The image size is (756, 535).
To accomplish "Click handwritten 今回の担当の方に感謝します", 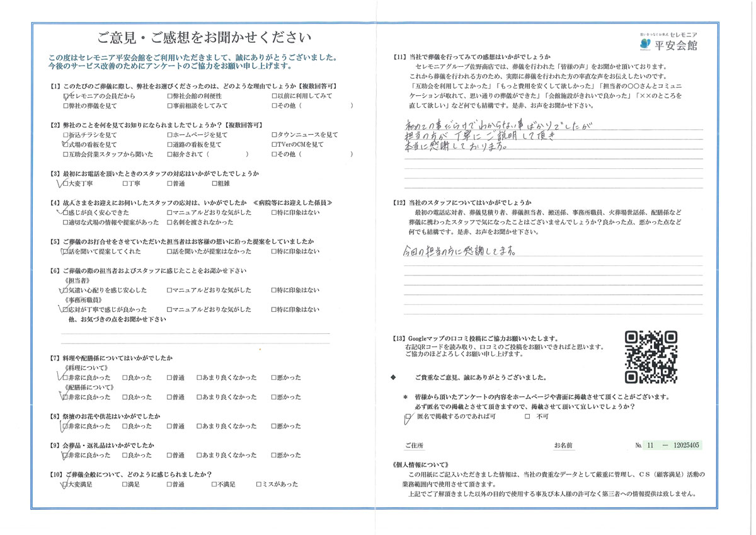I will point(460,251).
